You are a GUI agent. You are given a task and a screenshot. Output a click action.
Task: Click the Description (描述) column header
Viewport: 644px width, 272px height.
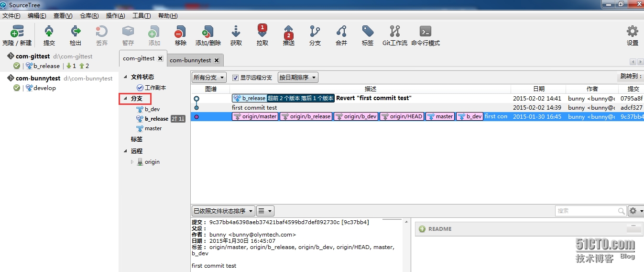370,89
